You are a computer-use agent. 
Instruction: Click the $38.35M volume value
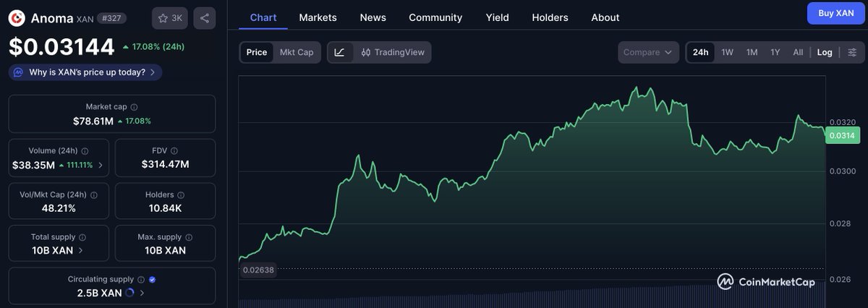33,165
